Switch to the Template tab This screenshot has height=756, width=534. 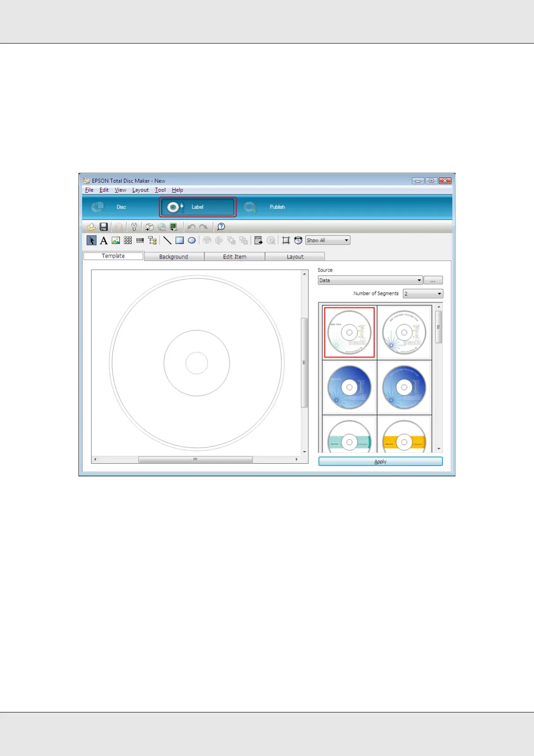[x=114, y=256]
